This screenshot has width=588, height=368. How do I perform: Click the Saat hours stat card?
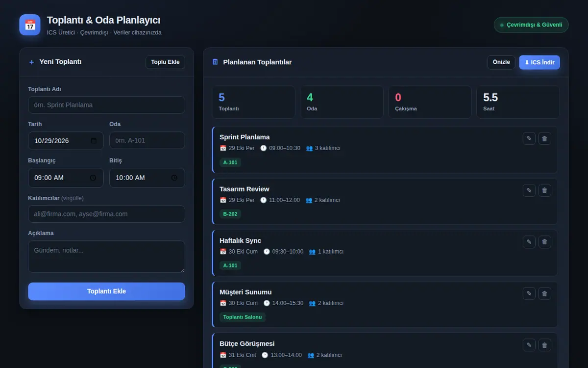coord(518,102)
